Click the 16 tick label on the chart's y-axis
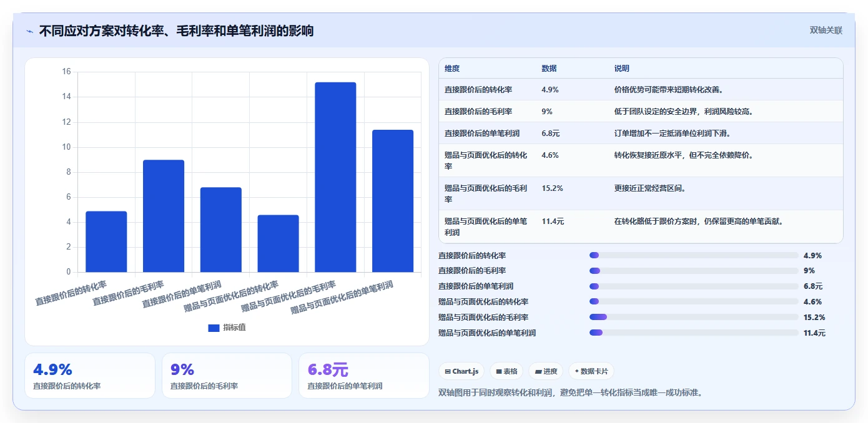 click(66, 72)
